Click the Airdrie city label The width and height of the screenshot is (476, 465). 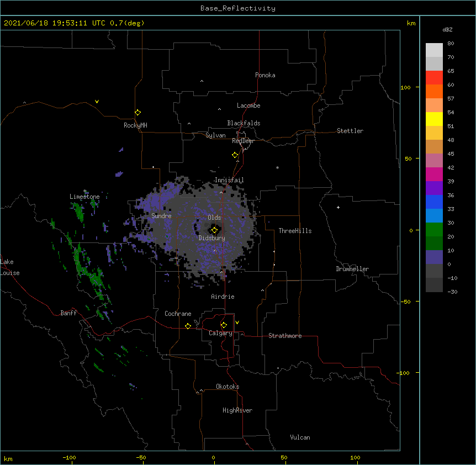(x=223, y=297)
